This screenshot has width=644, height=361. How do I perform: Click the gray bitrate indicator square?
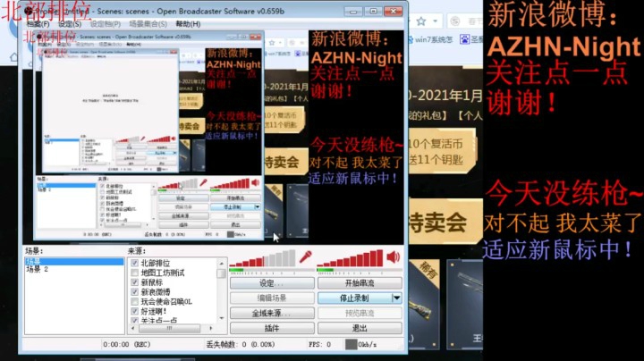(x=351, y=344)
